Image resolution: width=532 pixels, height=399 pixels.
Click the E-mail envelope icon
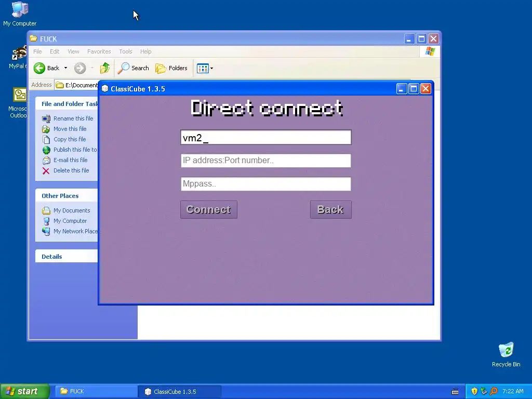pos(46,161)
